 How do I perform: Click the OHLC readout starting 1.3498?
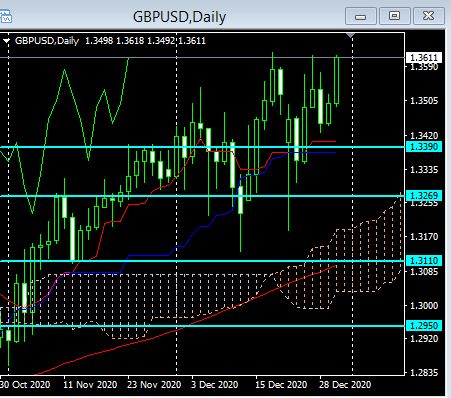145,41
